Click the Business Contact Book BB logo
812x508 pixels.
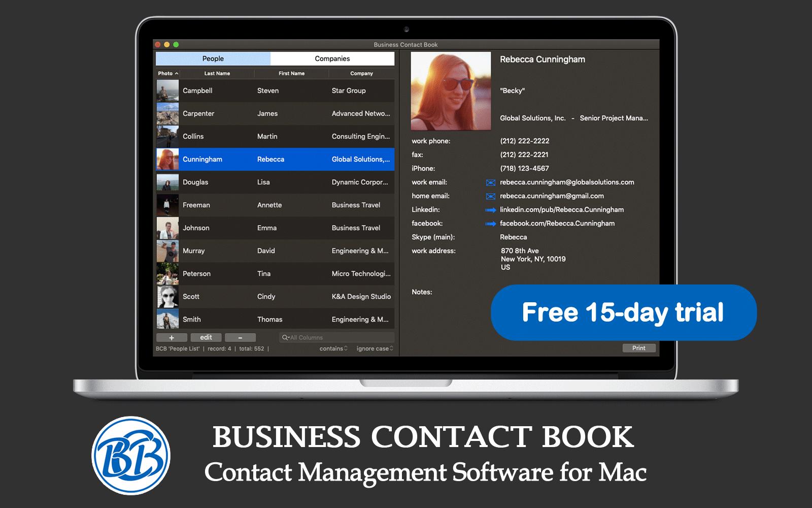point(131,456)
